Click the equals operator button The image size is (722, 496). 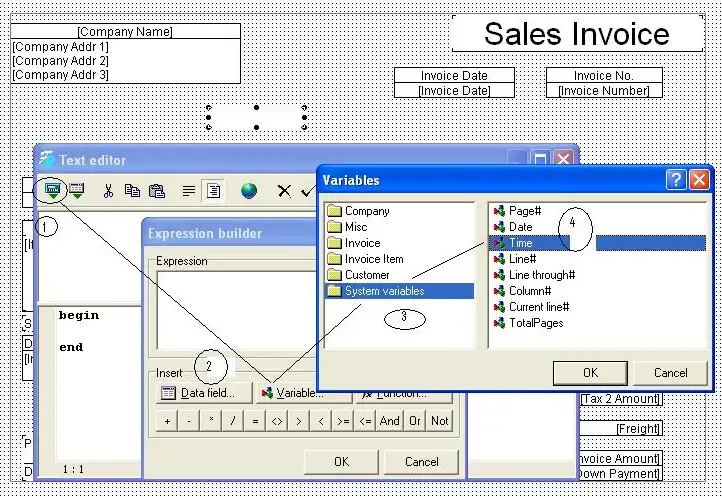(255, 421)
